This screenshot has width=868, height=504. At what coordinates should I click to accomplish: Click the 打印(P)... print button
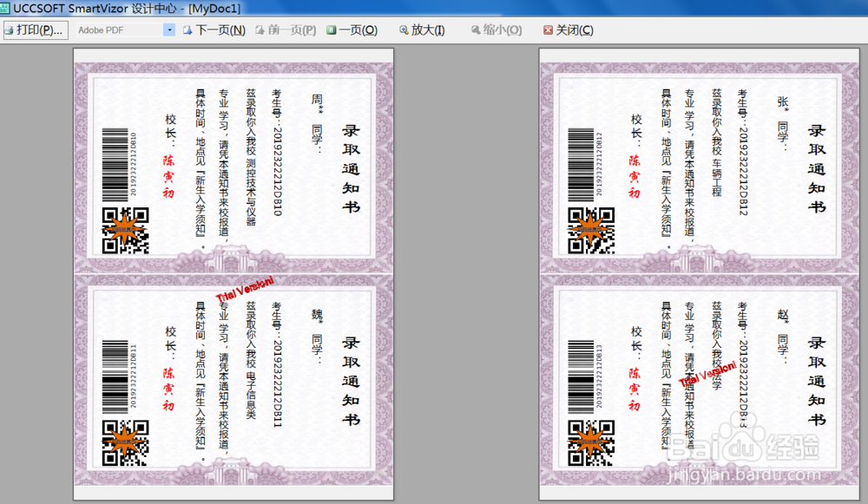coord(36,29)
